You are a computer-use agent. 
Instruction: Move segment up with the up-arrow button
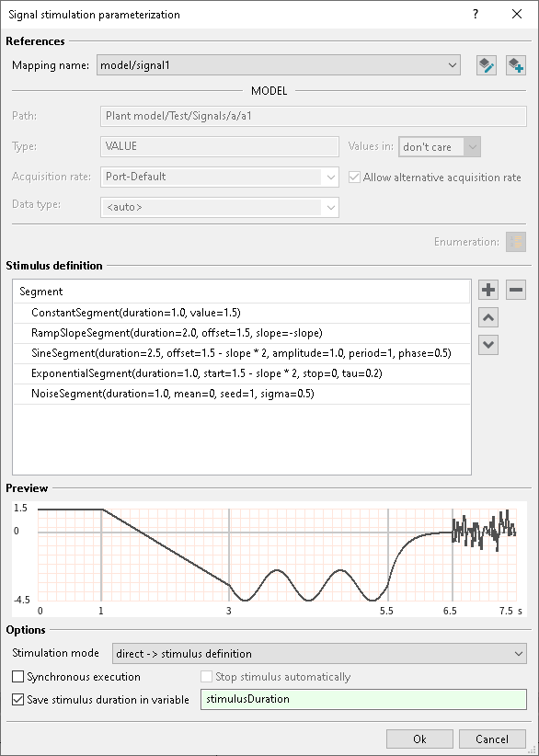coord(488,317)
